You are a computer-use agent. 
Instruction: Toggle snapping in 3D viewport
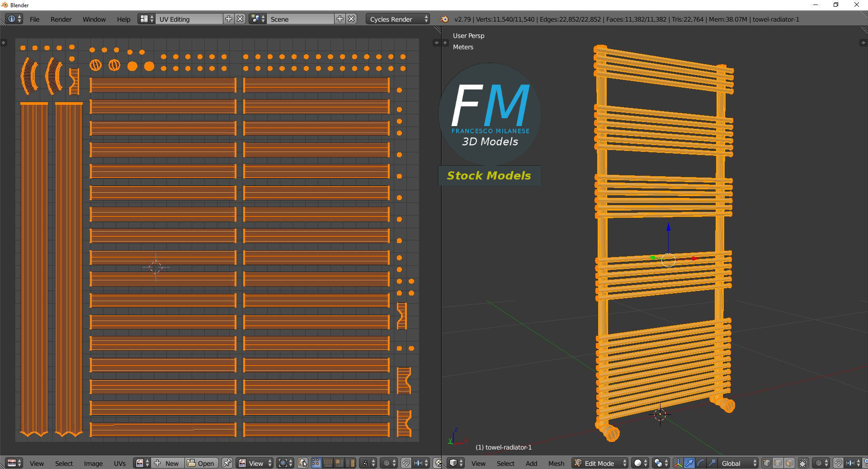[x=839, y=463]
